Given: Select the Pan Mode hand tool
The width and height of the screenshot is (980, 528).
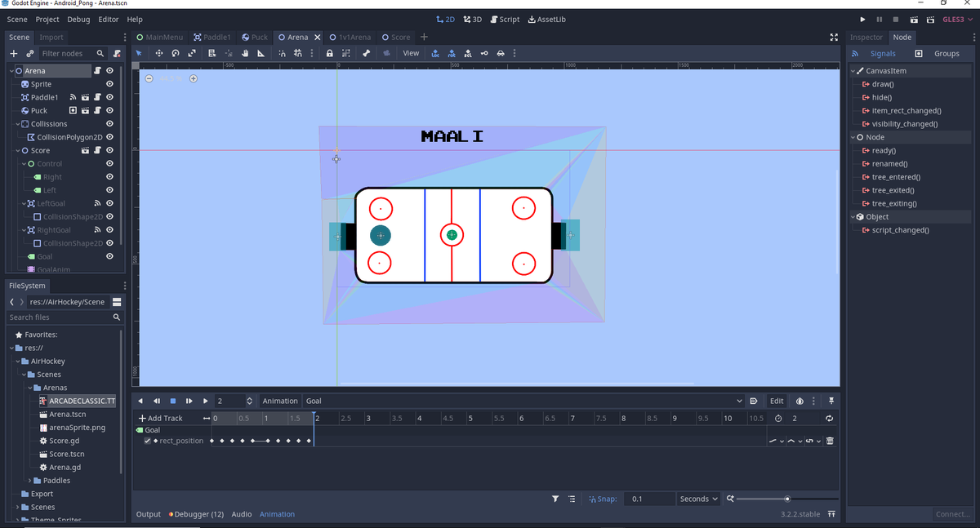Looking at the screenshot, I should click(x=244, y=53).
